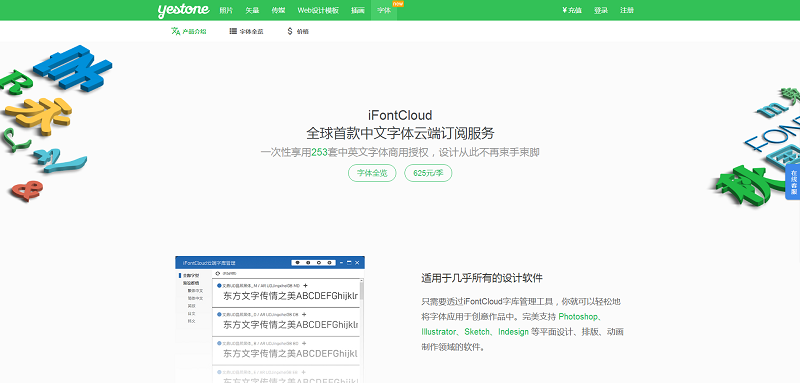This screenshot has height=383, width=800.
Task: Click the orange new badge
Action: pos(398,4)
